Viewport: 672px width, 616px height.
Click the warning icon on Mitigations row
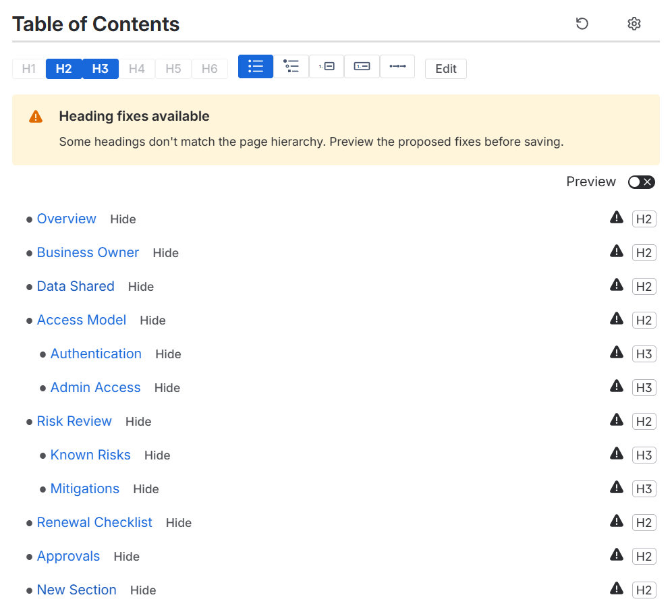tap(616, 487)
